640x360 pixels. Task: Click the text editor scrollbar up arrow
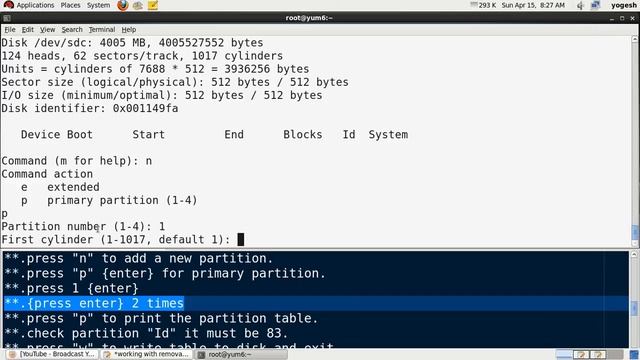pos(634,255)
